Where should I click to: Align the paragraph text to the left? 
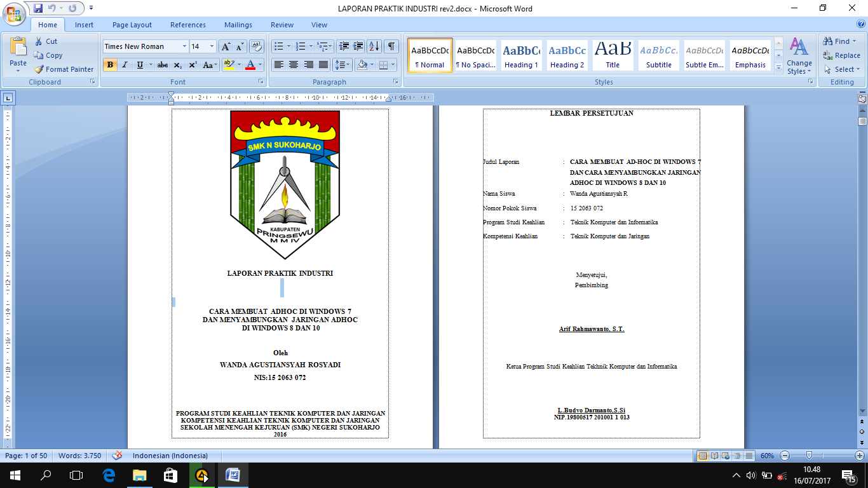pyautogui.click(x=278, y=65)
